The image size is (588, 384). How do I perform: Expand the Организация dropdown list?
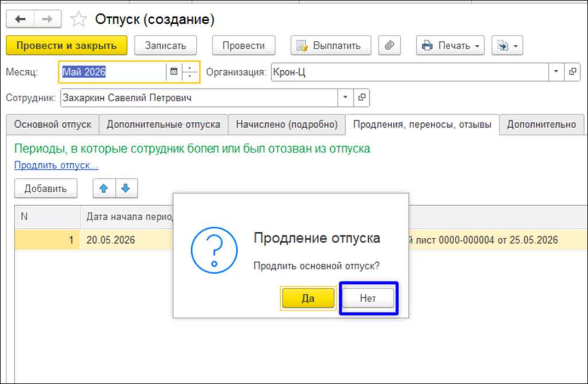(x=556, y=72)
